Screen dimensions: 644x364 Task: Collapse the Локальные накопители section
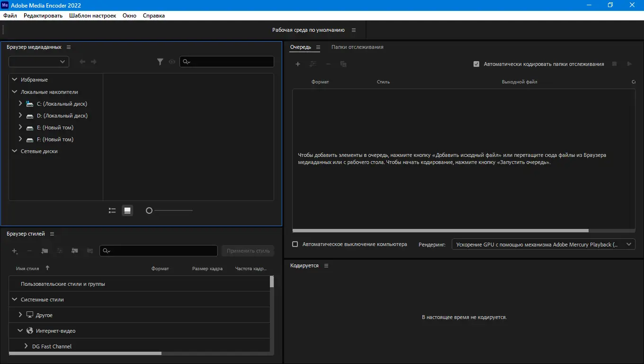15,92
